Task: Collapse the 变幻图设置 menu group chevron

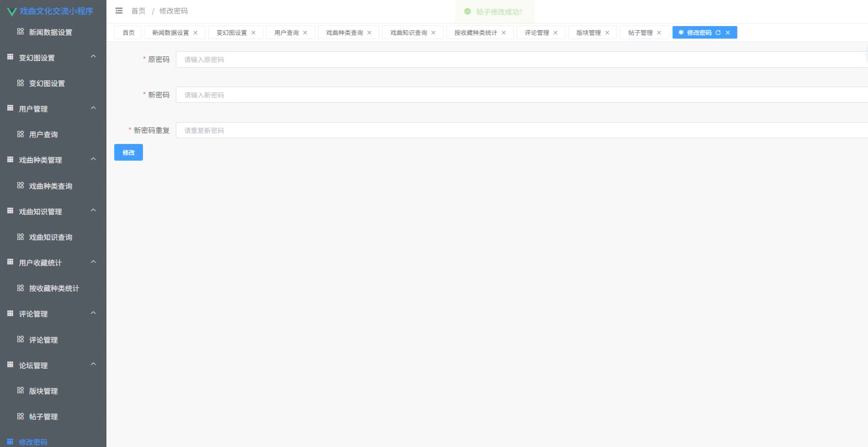Action: (x=93, y=56)
